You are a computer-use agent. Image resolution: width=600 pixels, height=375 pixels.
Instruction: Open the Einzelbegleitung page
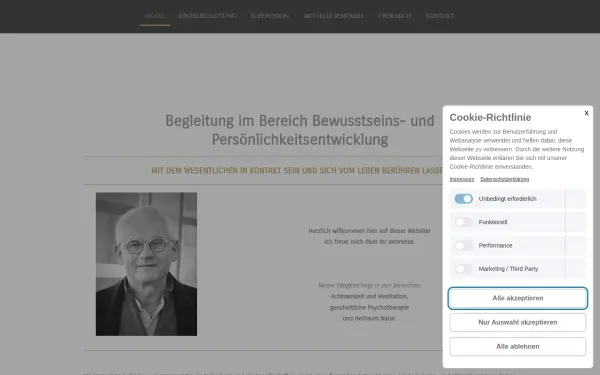207,16
